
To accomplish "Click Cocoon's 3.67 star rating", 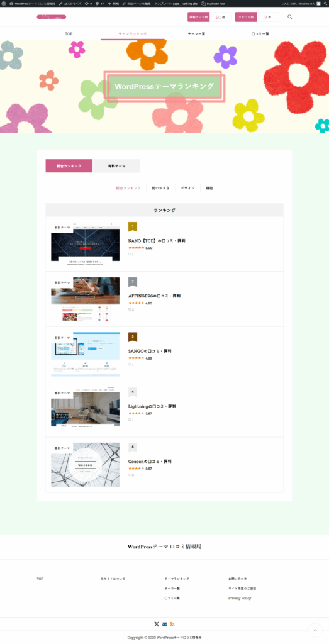I will (x=140, y=469).
